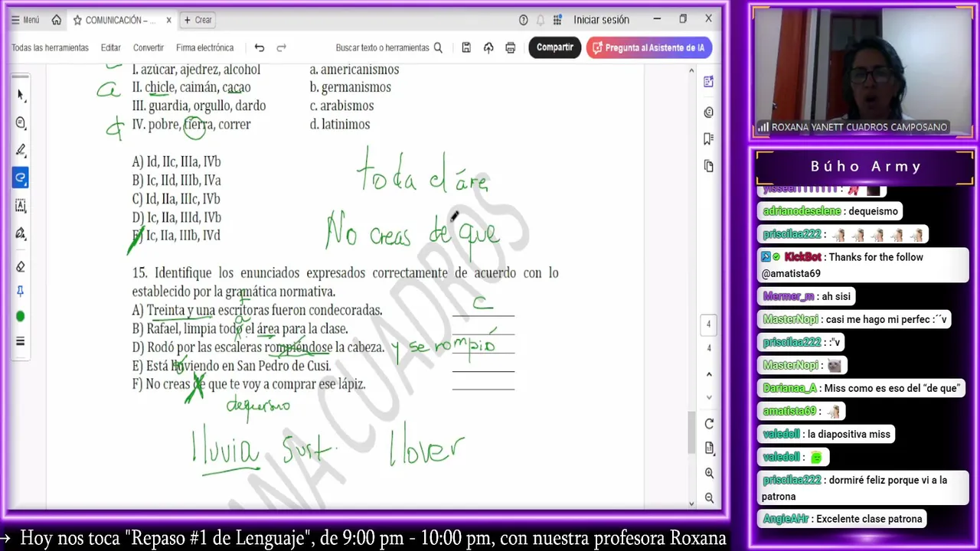This screenshot has width=980, height=551.
Task: Open the Adobe apps grid
Action: point(558,20)
